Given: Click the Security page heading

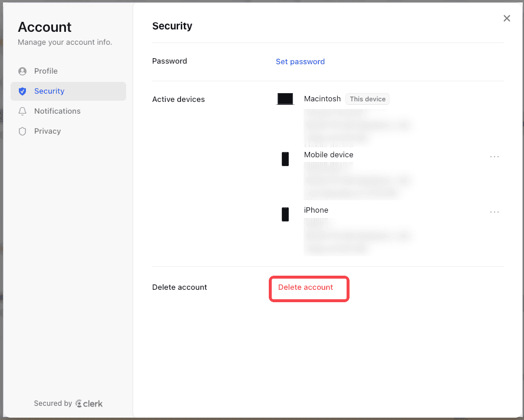Looking at the screenshot, I should (x=172, y=26).
